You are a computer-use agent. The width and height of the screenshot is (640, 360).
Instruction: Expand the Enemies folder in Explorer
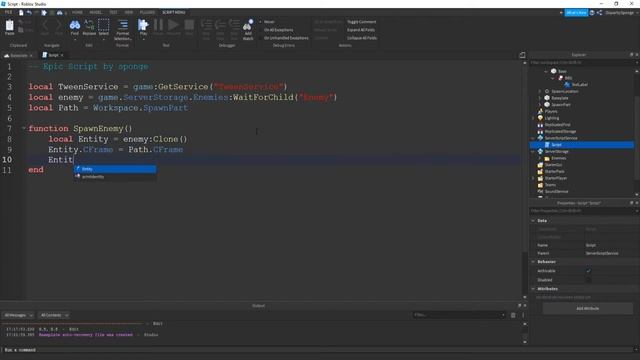pos(540,158)
